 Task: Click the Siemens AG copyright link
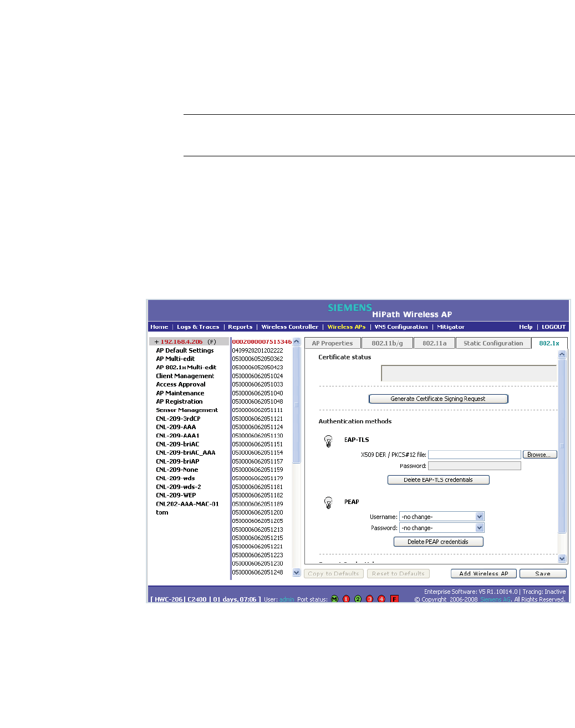(495, 599)
